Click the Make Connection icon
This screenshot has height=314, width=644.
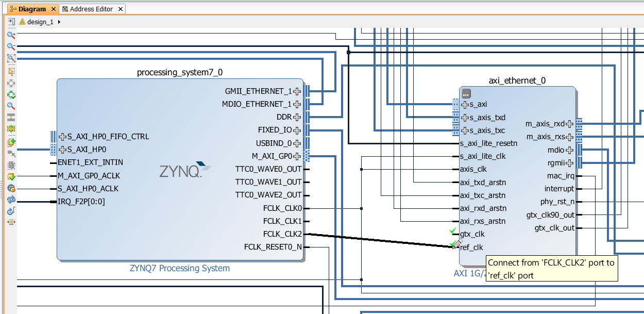[x=11, y=154]
